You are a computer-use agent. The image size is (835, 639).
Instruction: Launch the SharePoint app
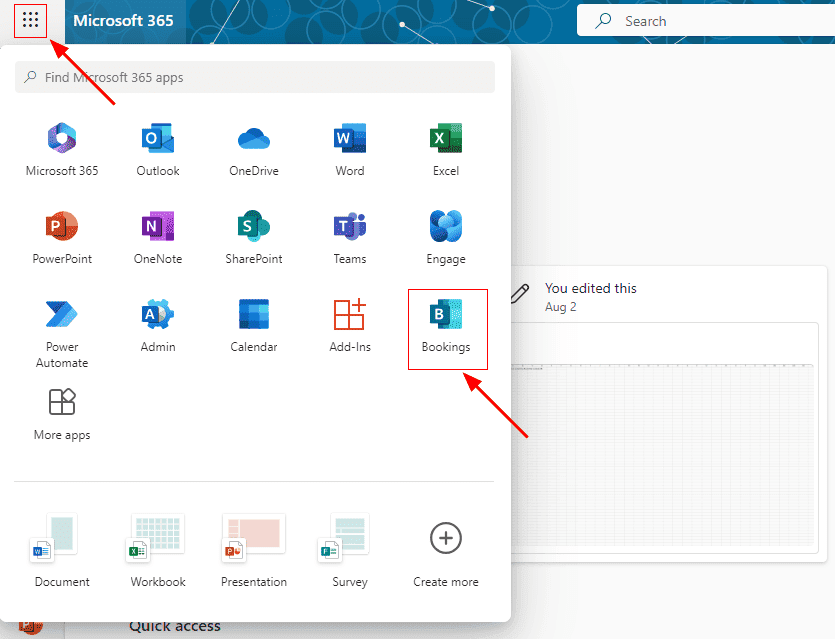pyautogui.click(x=254, y=238)
